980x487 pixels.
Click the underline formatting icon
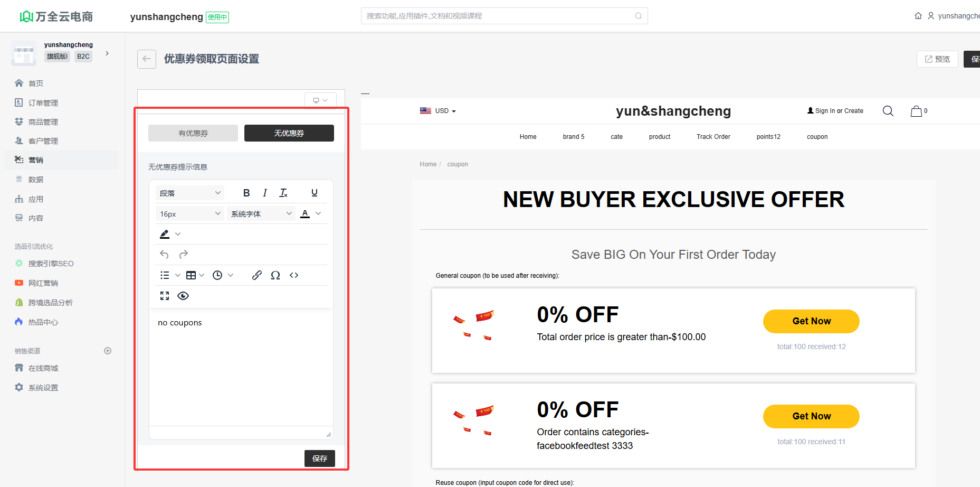tap(315, 193)
